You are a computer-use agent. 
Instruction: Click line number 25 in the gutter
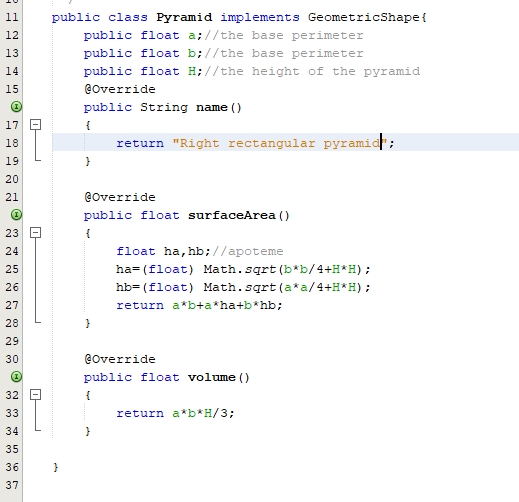pyautogui.click(x=12, y=269)
